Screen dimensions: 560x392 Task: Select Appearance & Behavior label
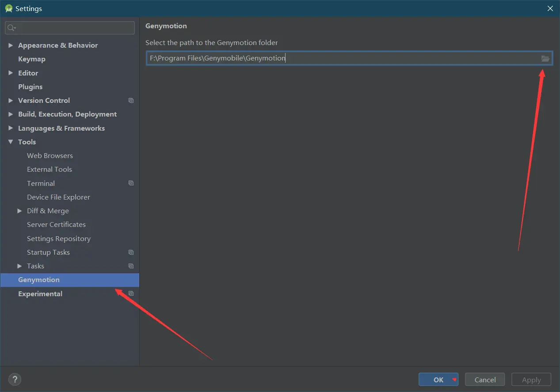[58, 45]
